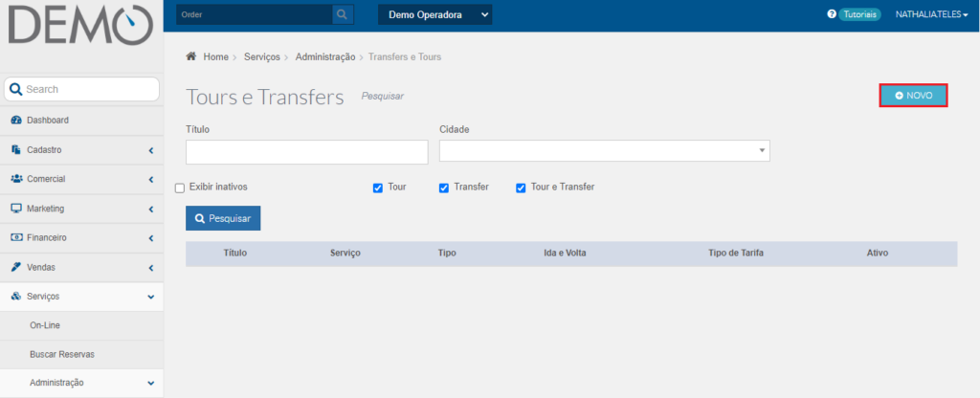Open Dashboard menu item
Image resolution: width=980 pixels, height=398 pixels.
[x=81, y=120]
